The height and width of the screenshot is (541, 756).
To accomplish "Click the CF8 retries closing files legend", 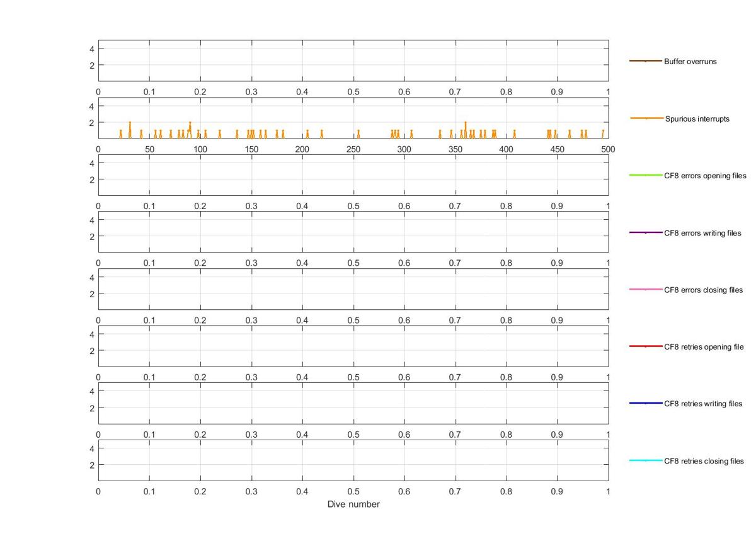I will 704,461.
